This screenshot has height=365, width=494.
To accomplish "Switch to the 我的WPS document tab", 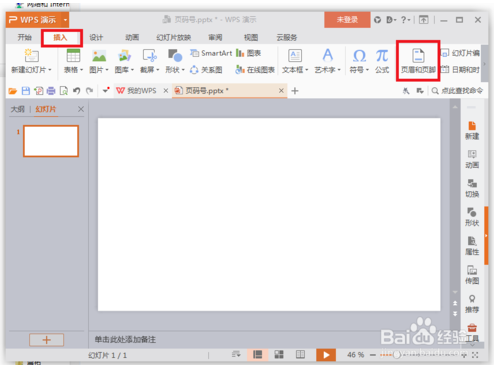I will tap(137, 91).
